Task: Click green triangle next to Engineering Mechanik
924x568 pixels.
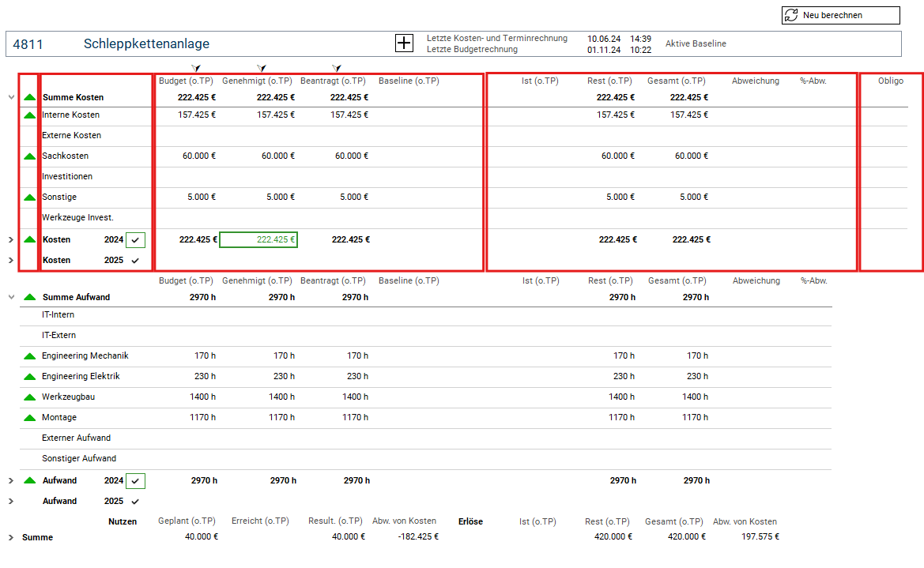Action: click(x=30, y=356)
